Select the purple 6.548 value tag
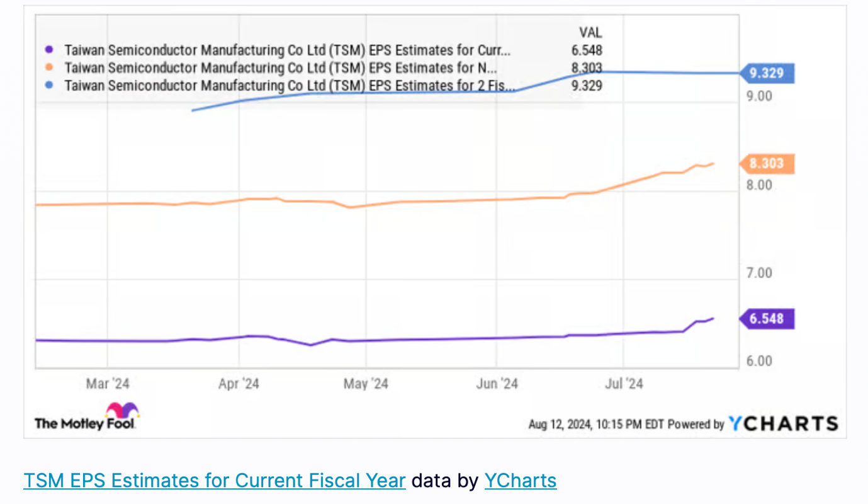 (766, 319)
